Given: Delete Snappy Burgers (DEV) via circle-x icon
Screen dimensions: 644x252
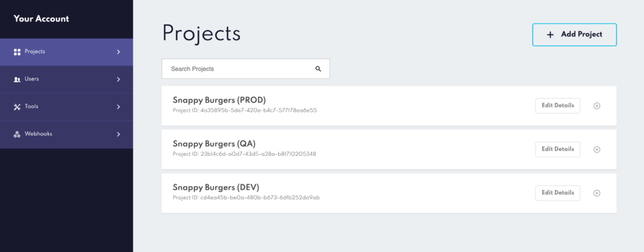Looking at the screenshot, I should (x=597, y=193).
